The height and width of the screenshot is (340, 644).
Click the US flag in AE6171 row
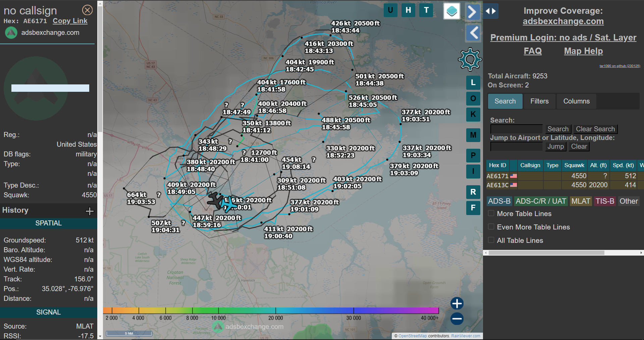pos(514,176)
